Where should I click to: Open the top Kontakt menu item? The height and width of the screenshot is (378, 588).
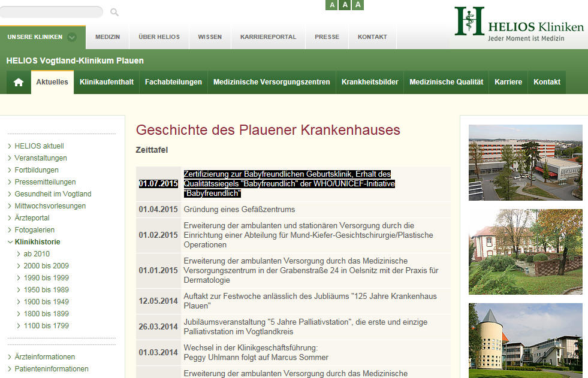point(372,37)
